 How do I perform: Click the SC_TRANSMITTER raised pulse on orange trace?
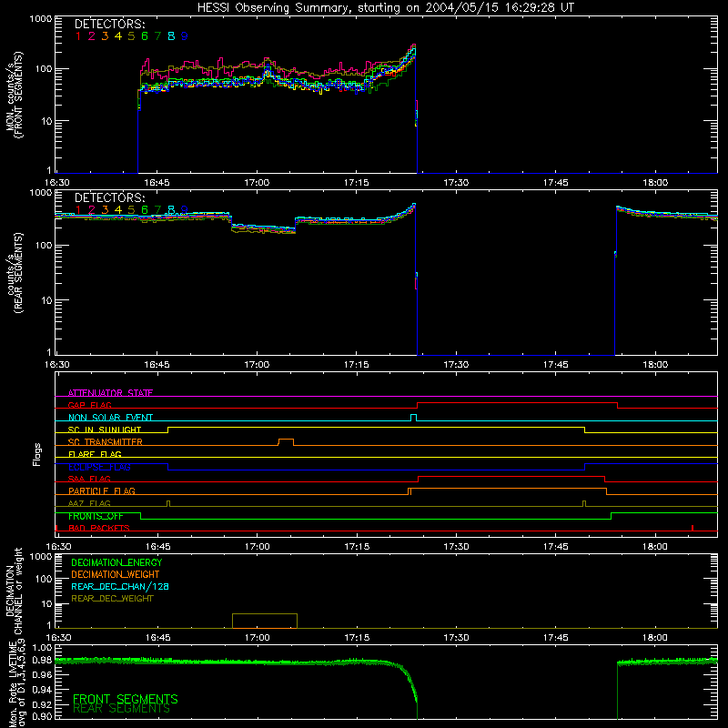286,441
